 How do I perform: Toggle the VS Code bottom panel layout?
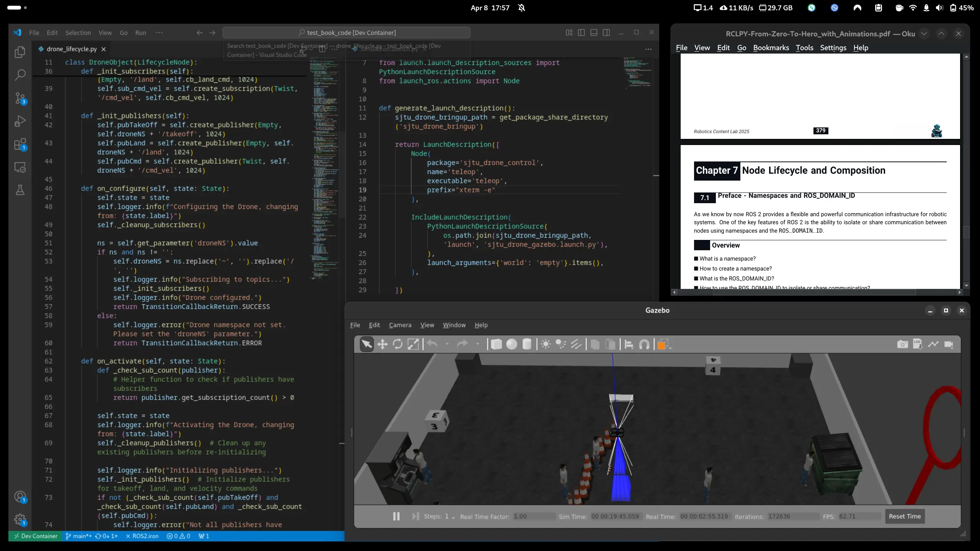click(594, 33)
